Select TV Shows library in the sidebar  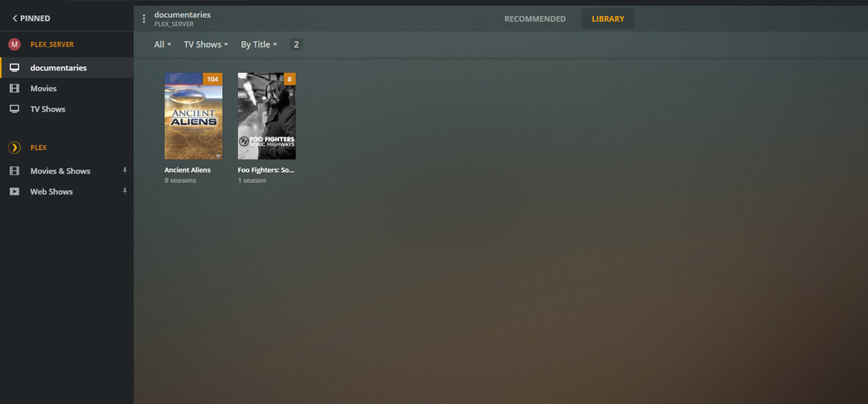click(67, 109)
